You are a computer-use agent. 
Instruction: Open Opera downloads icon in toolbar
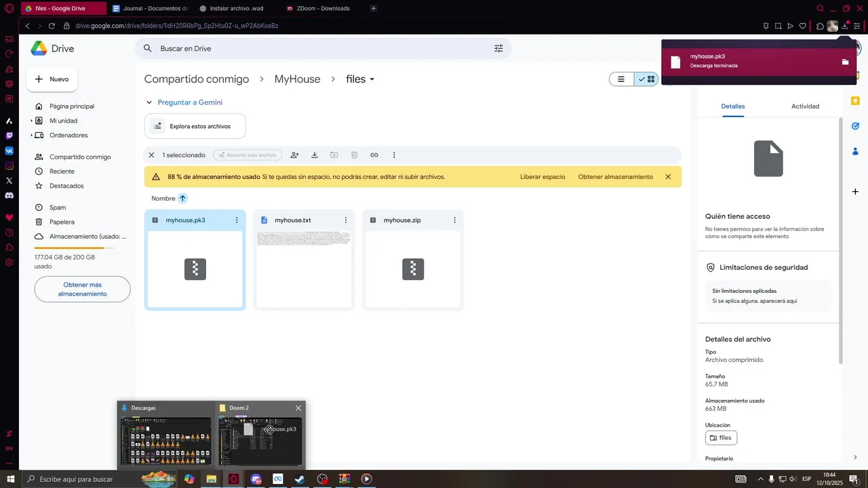click(x=845, y=26)
